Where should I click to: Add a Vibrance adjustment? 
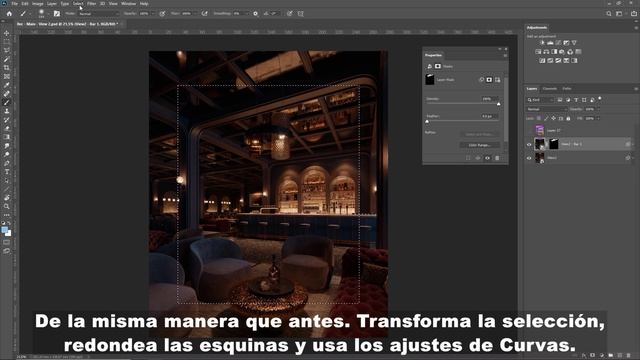[574, 42]
